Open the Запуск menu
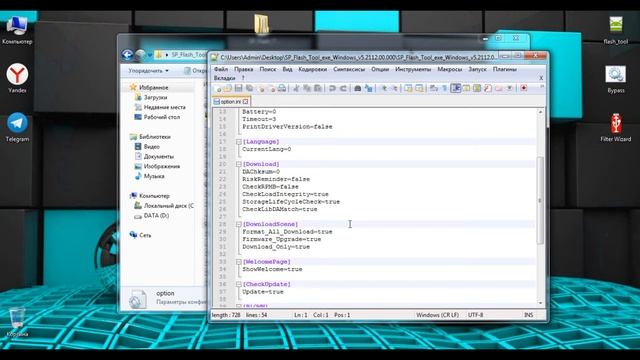 pos(478,69)
